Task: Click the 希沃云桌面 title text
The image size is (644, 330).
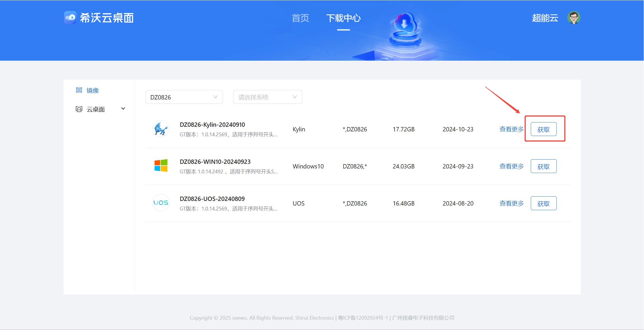Action: pyautogui.click(x=107, y=18)
